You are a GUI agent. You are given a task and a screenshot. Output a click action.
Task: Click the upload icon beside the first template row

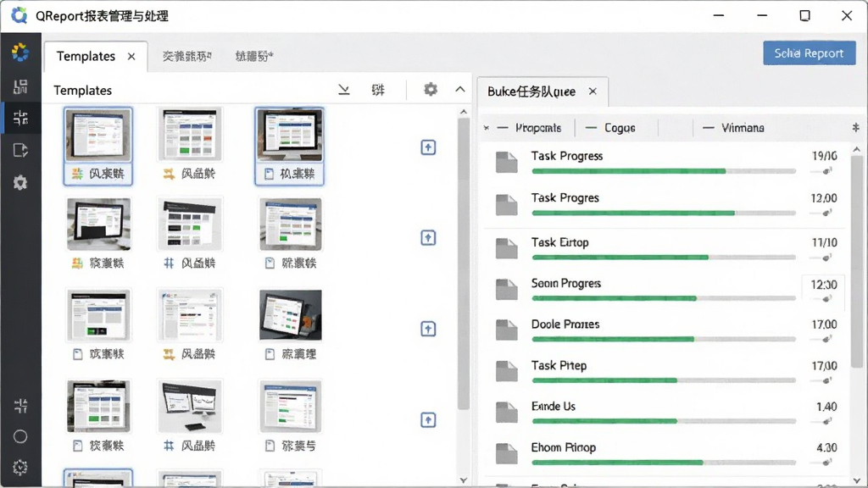pos(428,147)
